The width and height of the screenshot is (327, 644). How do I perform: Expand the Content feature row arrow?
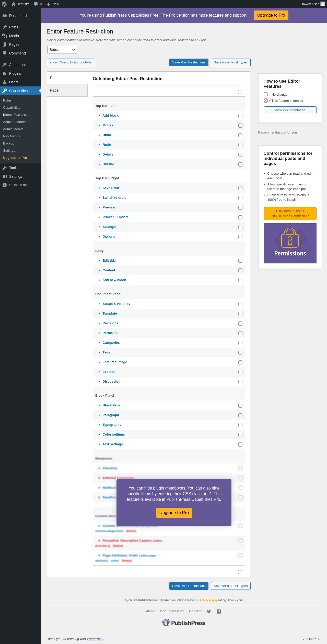pos(99,270)
